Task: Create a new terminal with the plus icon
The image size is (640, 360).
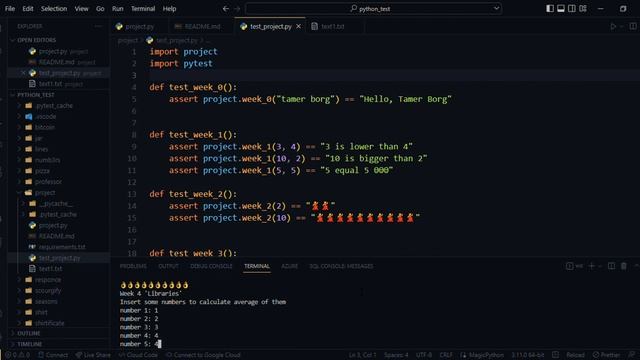Action: [x=591, y=266]
